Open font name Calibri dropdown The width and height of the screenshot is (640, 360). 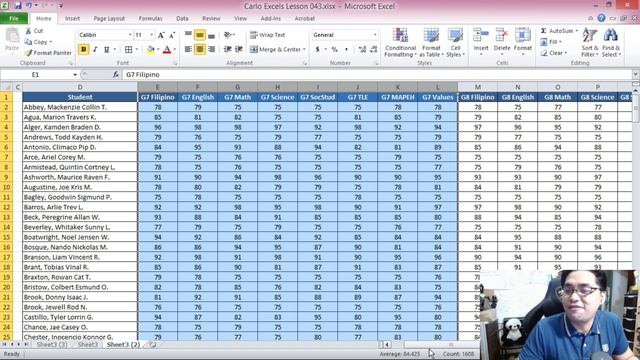click(130, 35)
